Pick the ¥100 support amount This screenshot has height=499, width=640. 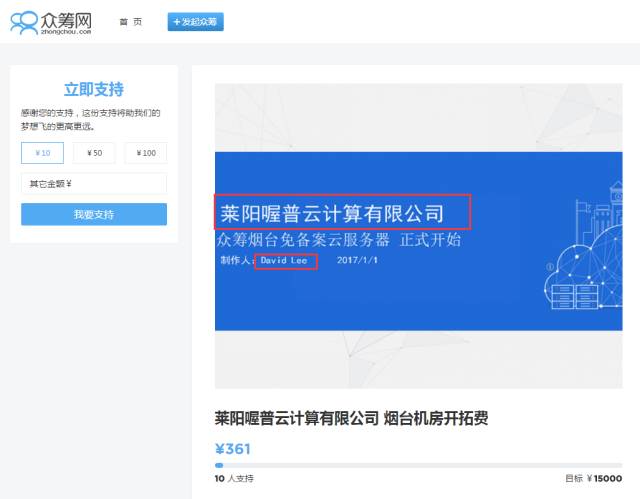click(x=145, y=153)
